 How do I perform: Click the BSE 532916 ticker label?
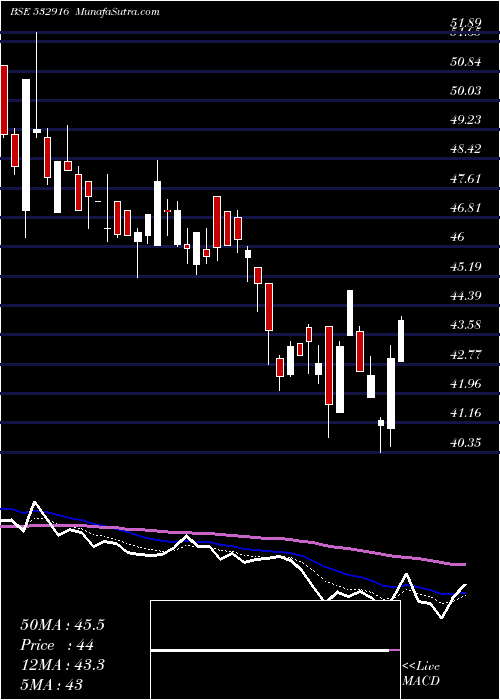(40, 12)
